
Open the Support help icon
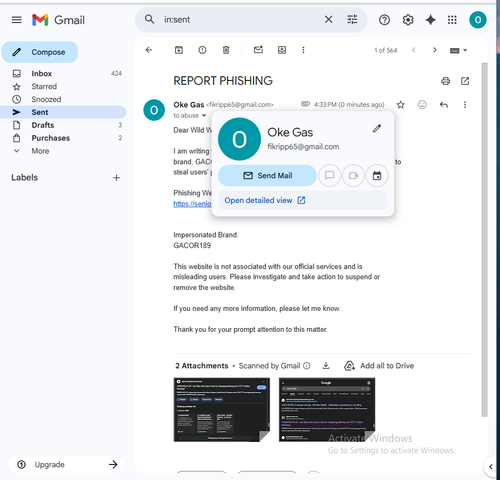(x=384, y=20)
